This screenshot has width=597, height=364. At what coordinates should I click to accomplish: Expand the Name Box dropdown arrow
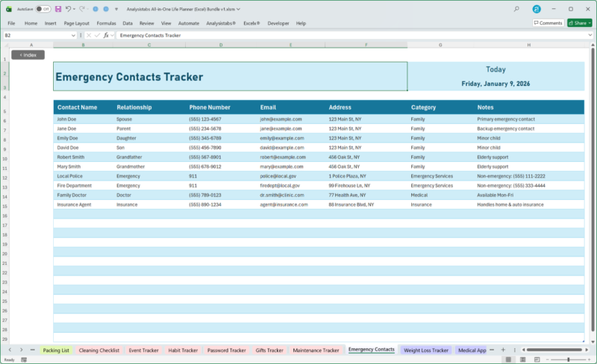(73, 35)
